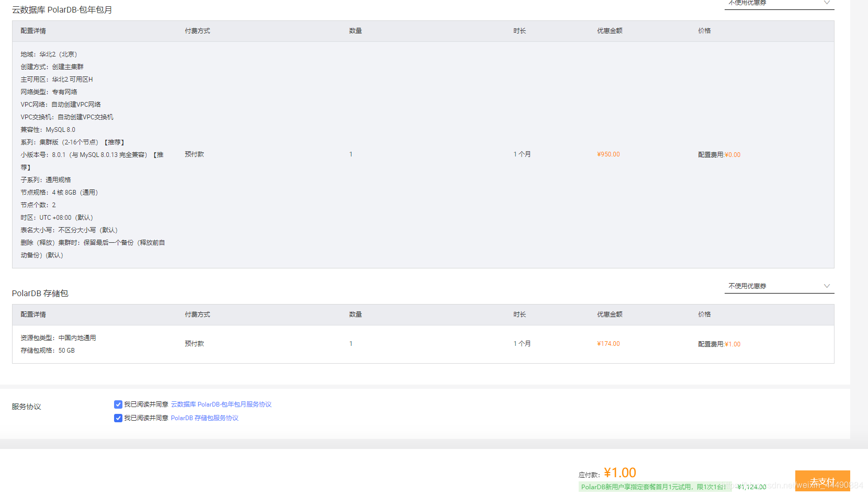Click the struck-through ¥1,124.00 original price

(x=752, y=487)
